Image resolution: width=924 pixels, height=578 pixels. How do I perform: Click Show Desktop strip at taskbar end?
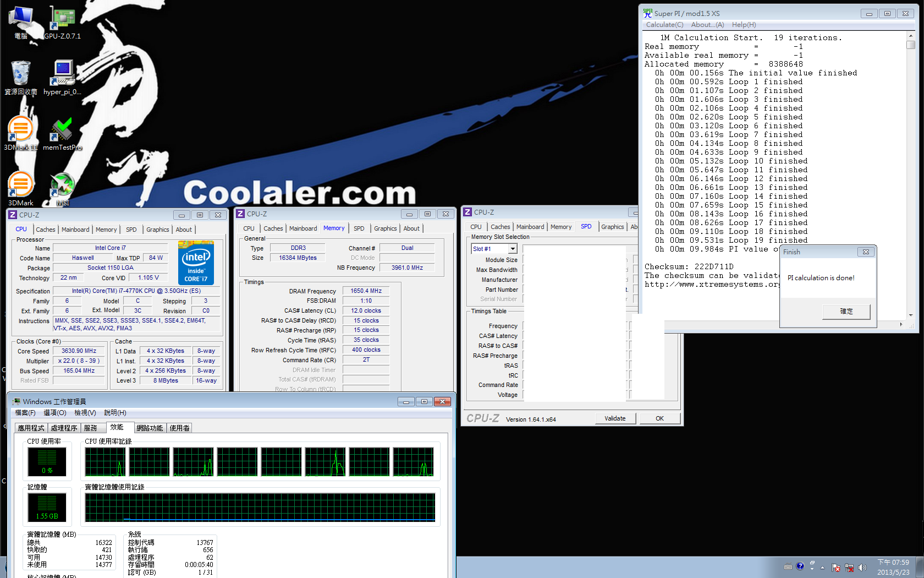tap(920, 568)
